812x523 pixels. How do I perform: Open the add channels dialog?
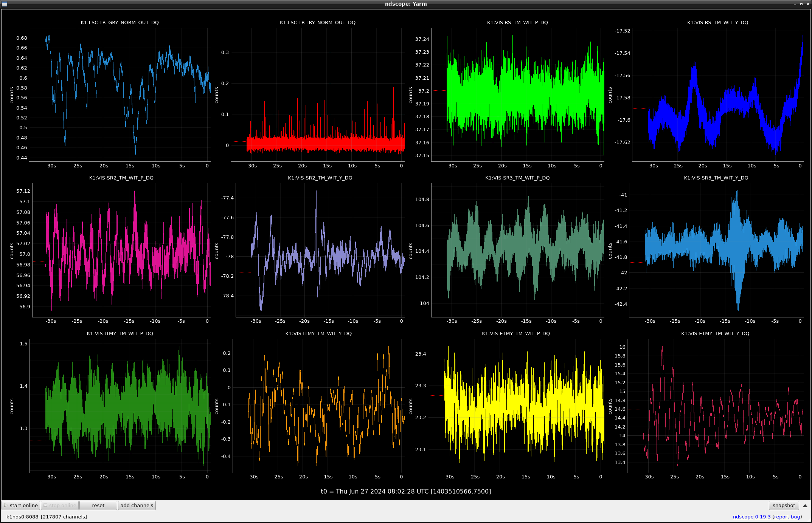click(x=137, y=505)
